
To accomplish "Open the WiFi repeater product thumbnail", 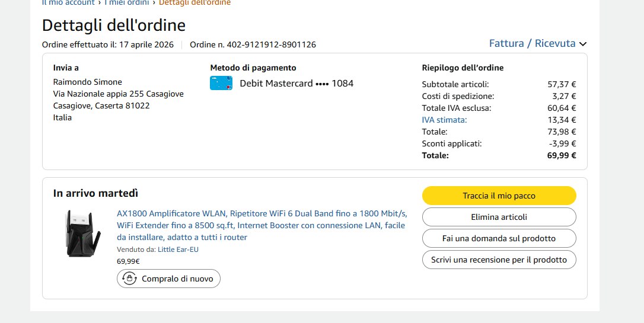I will click(76, 233).
